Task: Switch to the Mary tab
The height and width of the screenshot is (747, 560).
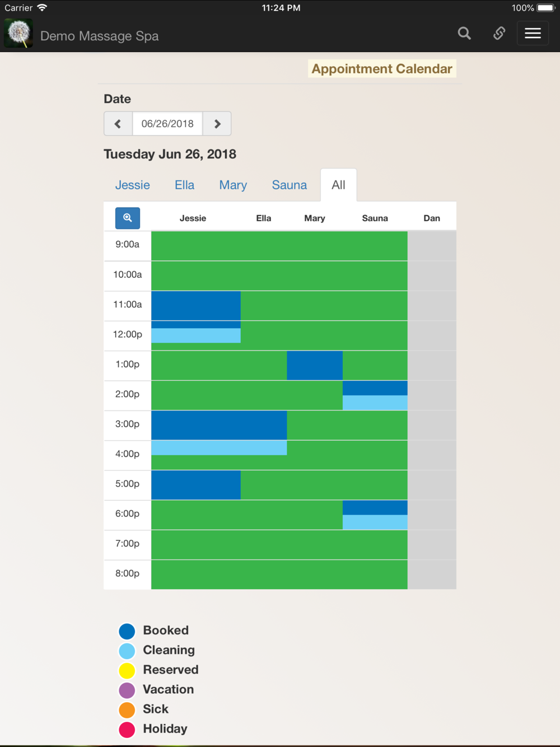Action: coord(233,185)
